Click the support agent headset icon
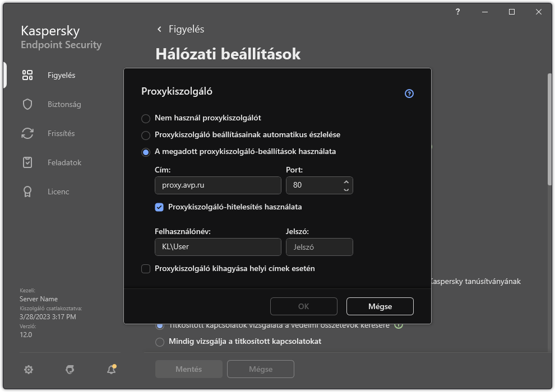The width and height of the screenshot is (555, 392). point(70,370)
